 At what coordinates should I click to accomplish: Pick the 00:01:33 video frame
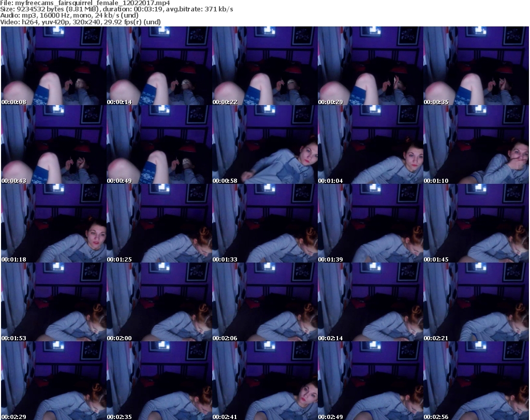point(264,223)
